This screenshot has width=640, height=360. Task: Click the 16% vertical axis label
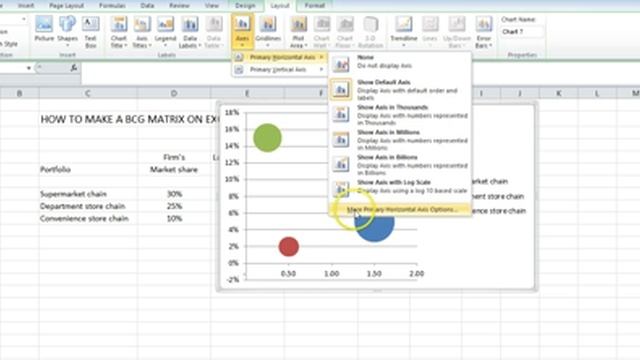[232, 129]
